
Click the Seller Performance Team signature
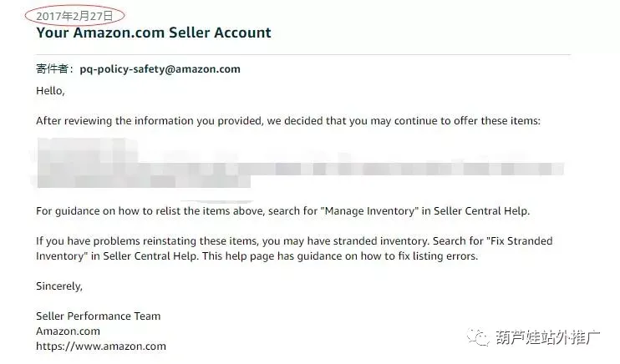(98, 316)
